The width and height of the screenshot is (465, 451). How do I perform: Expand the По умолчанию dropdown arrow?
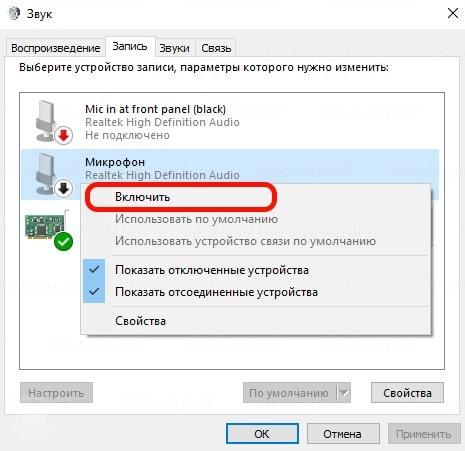point(344,393)
